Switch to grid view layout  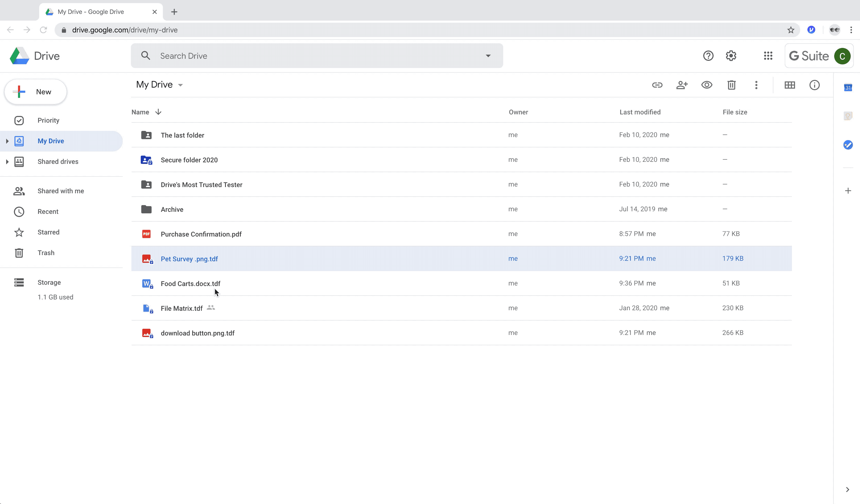tap(790, 85)
